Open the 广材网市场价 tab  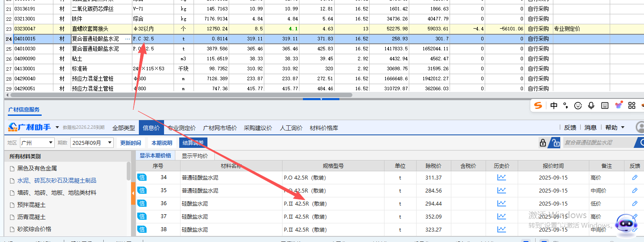(220, 128)
